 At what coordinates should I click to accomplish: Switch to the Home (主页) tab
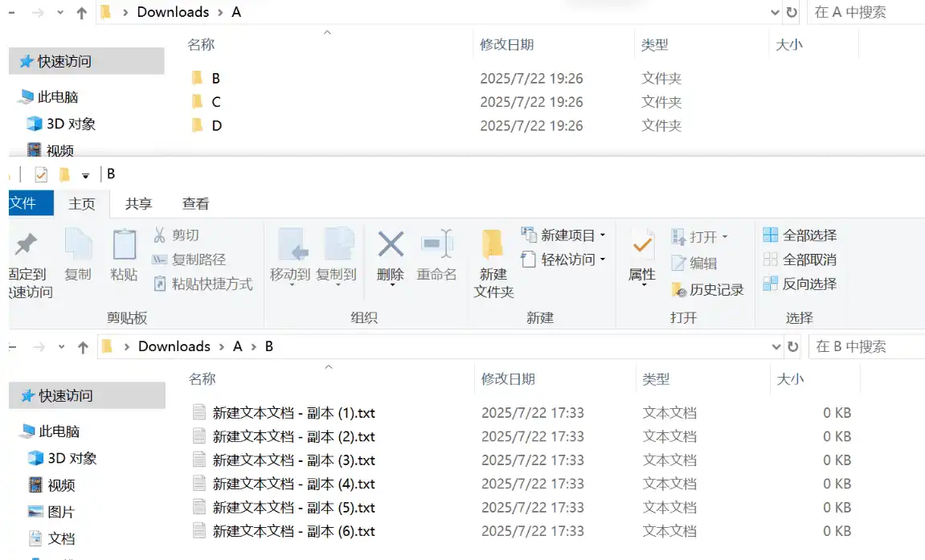point(81,203)
